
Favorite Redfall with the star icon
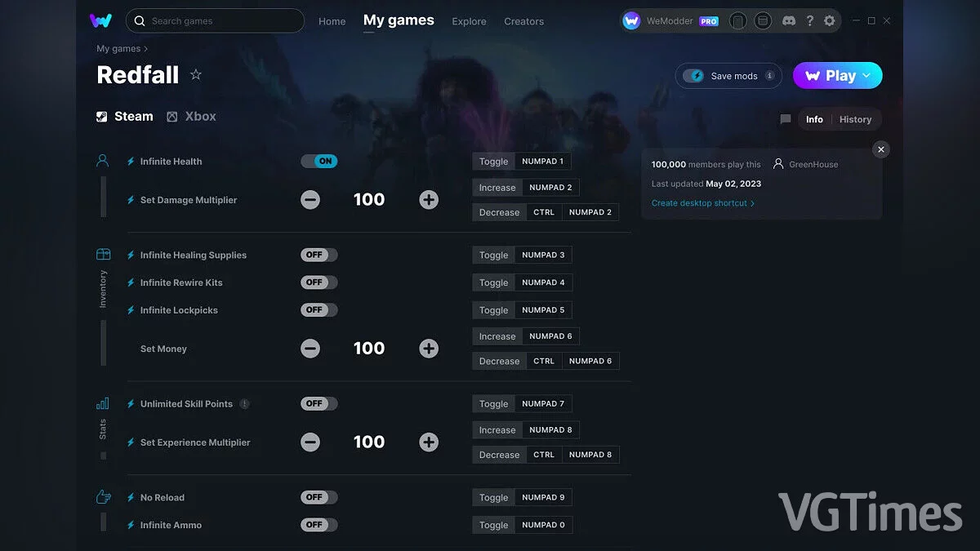click(196, 74)
